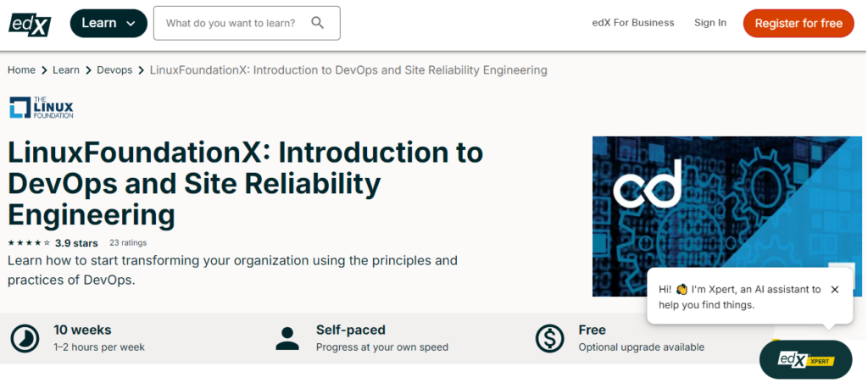Close the Xpert assistant popup
Viewport: 868px width, 383px height.
pos(835,290)
